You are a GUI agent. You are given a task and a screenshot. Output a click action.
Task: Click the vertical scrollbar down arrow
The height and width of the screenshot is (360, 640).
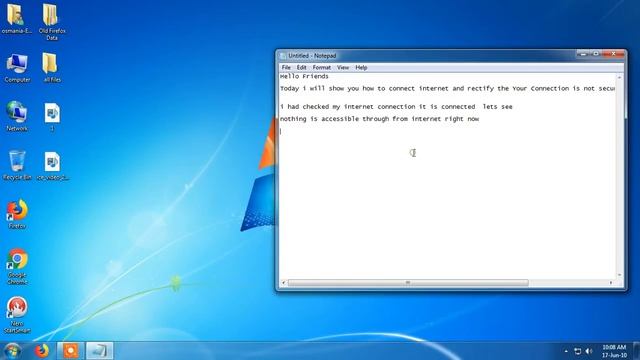pyautogui.click(x=620, y=275)
